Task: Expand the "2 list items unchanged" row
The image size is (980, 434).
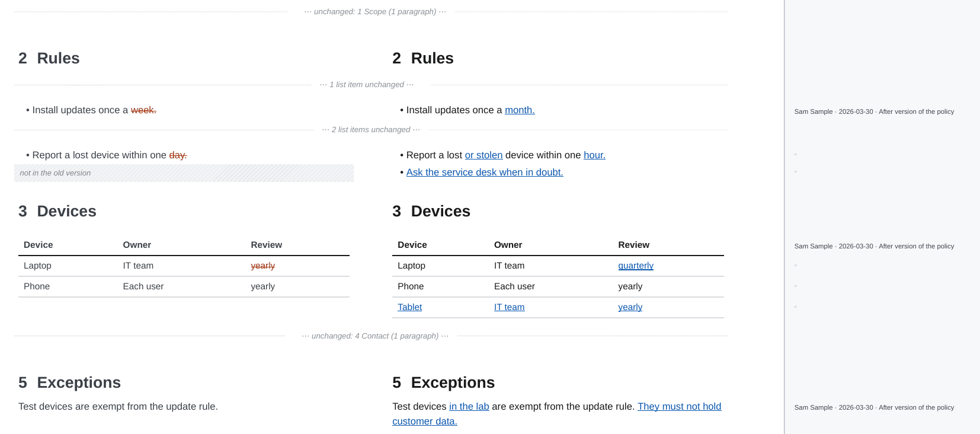Action: click(x=371, y=130)
